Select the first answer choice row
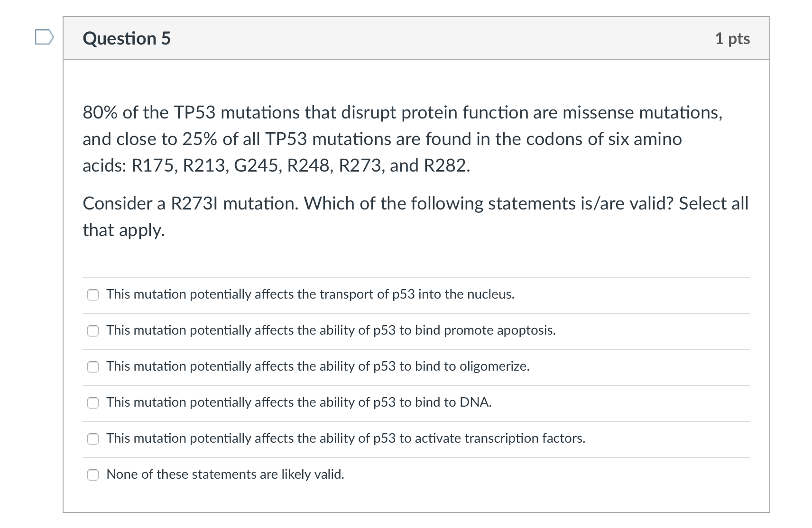 (310, 294)
